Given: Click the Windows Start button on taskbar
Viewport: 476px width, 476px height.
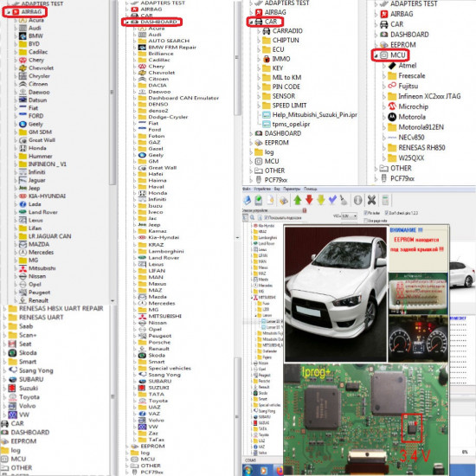Looking at the screenshot, I should 248,471.
